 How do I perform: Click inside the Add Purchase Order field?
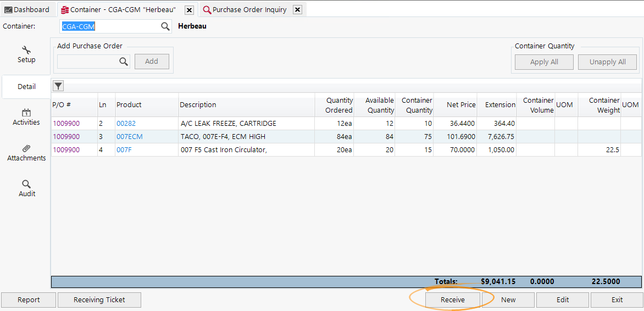[x=88, y=62]
